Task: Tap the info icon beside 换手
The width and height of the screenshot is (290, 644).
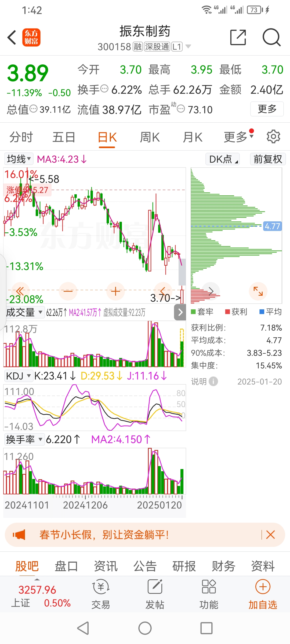Action: click(104, 88)
